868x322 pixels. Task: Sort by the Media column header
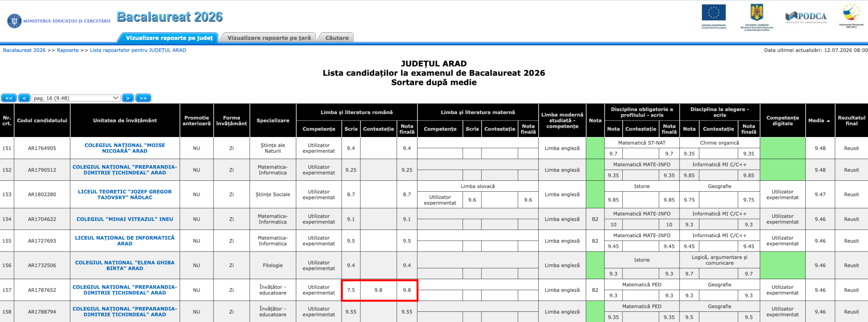point(819,120)
